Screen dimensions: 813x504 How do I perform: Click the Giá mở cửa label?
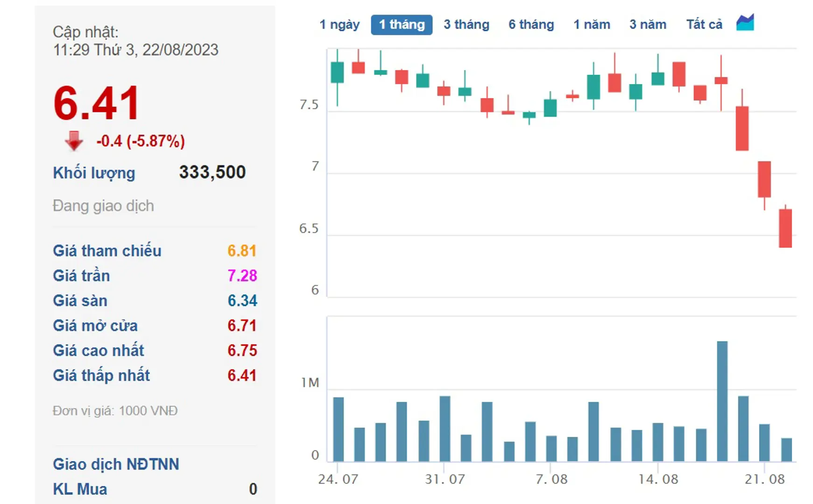[x=95, y=325]
